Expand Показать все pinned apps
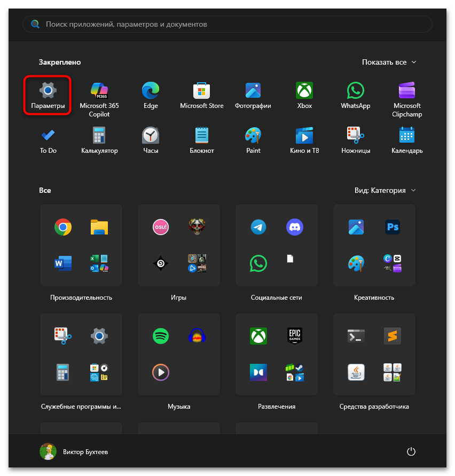Viewport: 455px width, 476px height. point(389,62)
